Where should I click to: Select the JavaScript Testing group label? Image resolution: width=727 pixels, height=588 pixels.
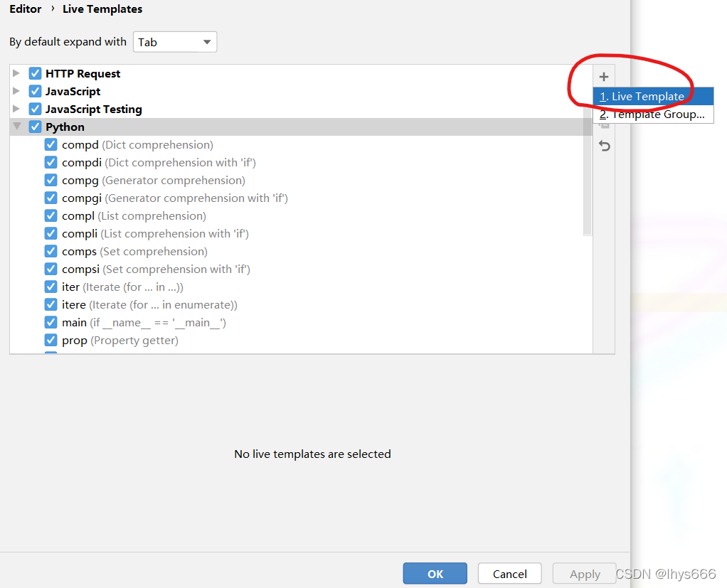tap(94, 109)
